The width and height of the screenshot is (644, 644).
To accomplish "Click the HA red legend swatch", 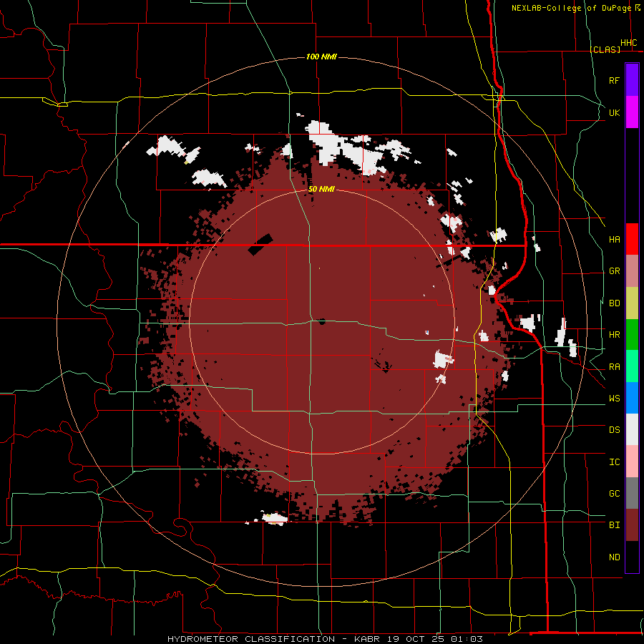I will (x=632, y=239).
